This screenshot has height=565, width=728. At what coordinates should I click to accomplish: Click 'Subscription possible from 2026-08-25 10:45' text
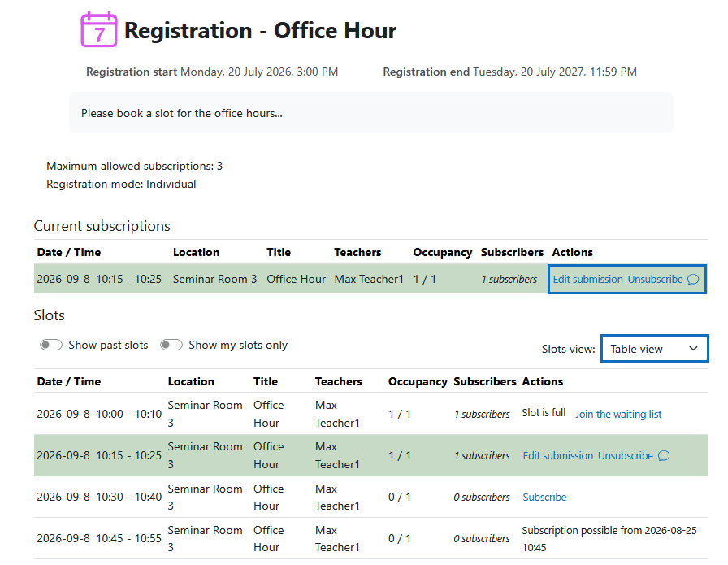pos(609,539)
